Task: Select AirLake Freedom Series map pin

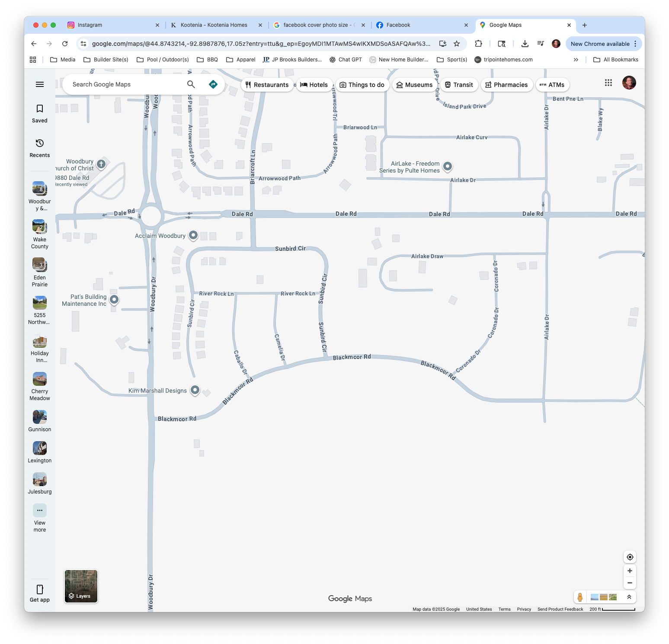Action: 448,166
